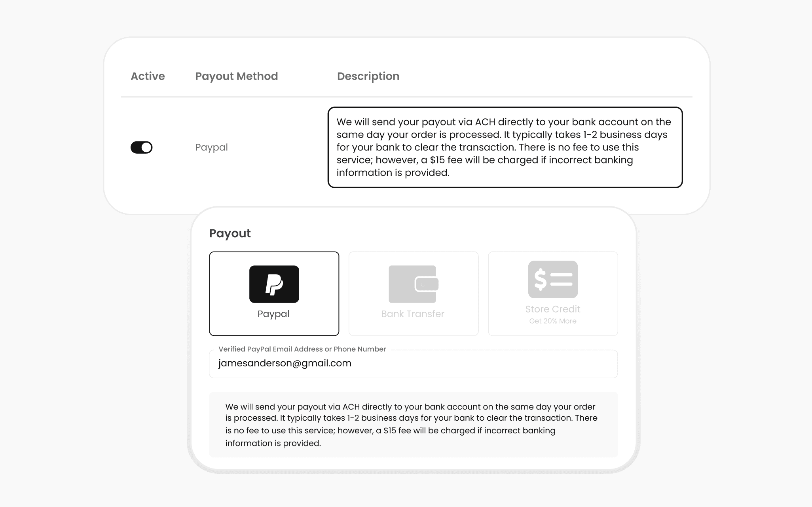The image size is (812, 507).
Task: Click the Store Credit dollar icon
Action: tap(553, 279)
